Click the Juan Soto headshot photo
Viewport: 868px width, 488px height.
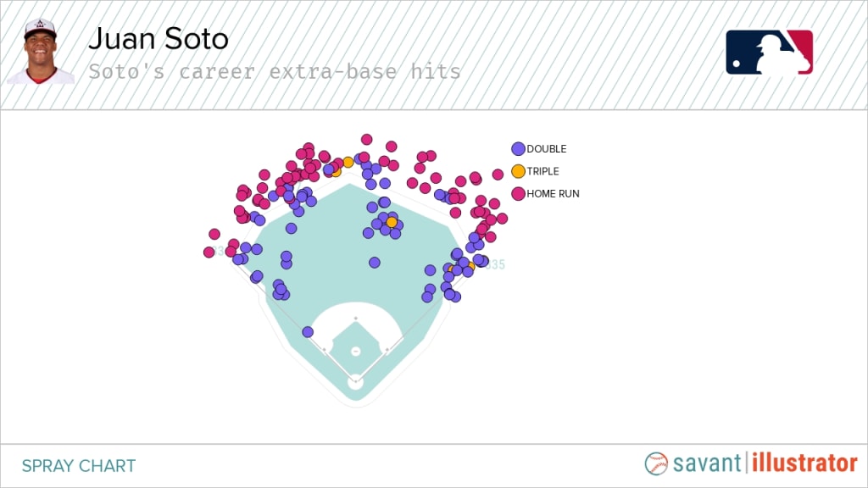click(x=40, y=52)
